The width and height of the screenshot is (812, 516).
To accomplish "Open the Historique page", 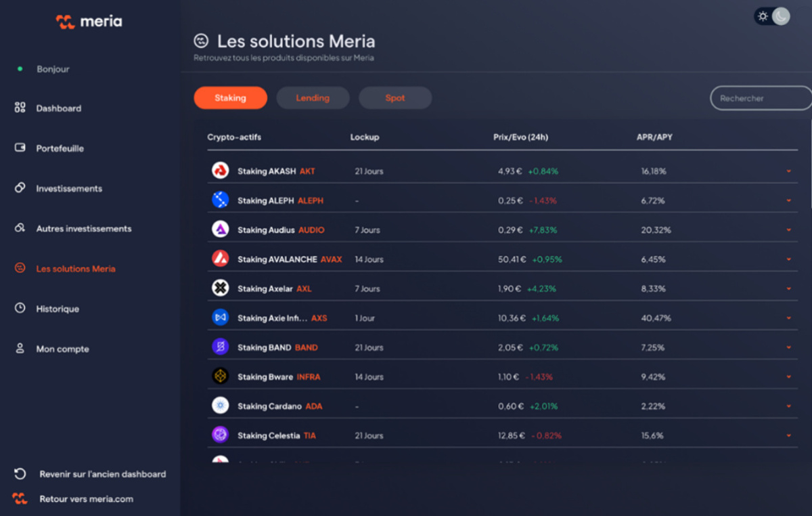I will pos(58,309).
